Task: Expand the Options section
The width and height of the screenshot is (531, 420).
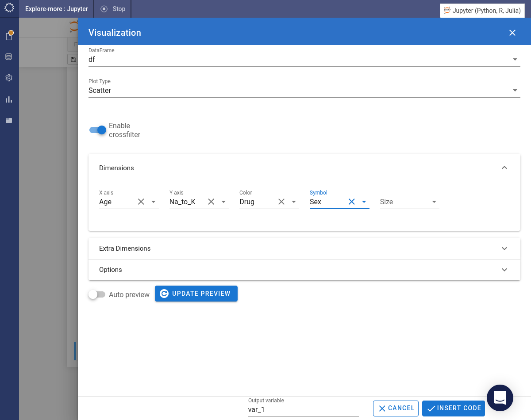Action: pos(304,270)
